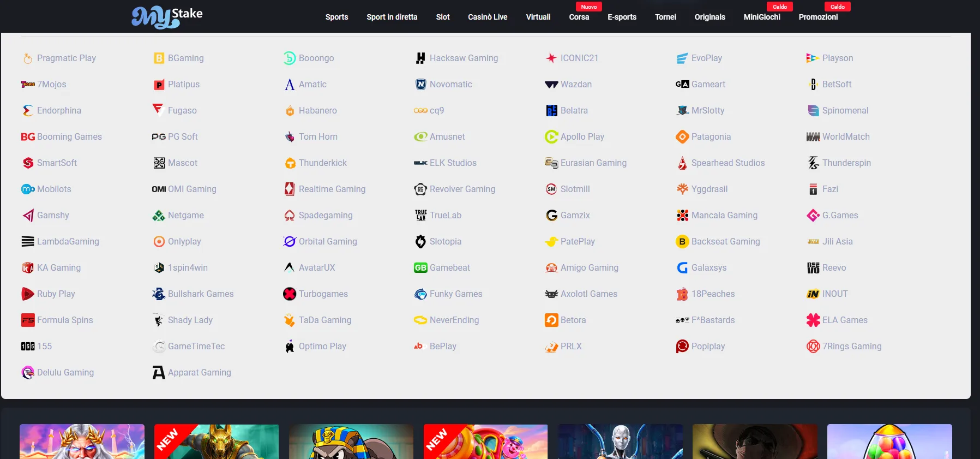The image size is (980, 459).
Task: Click the Apparat Gaming icon
Action: [x=159, y=372]
